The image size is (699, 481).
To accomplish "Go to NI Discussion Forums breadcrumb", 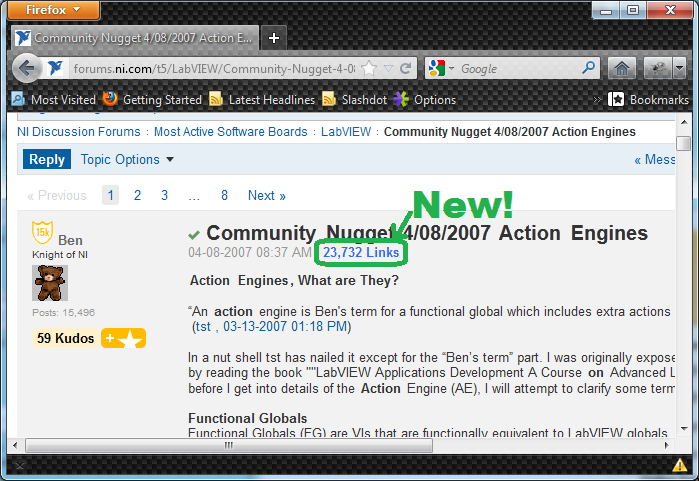I will point(78,132).
